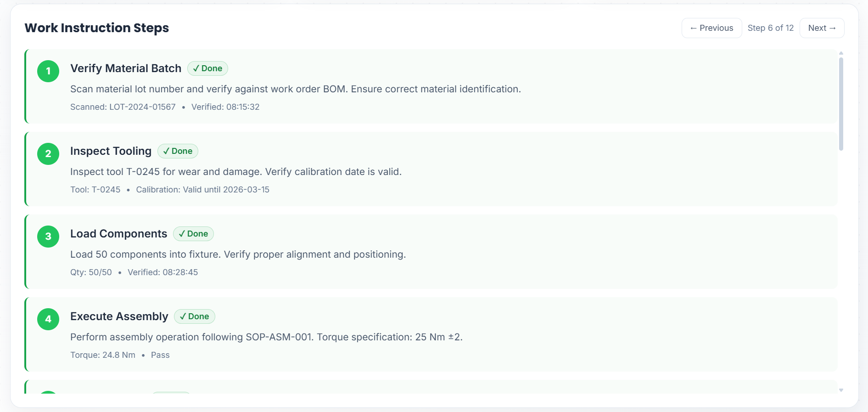Select the Execute Assembly step title

point(119,316)
